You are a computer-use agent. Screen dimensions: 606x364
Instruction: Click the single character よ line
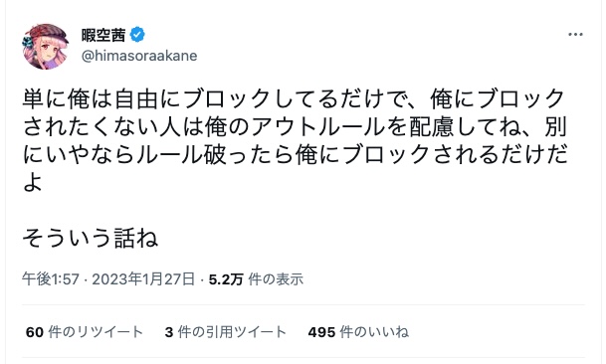pos(33,182)
